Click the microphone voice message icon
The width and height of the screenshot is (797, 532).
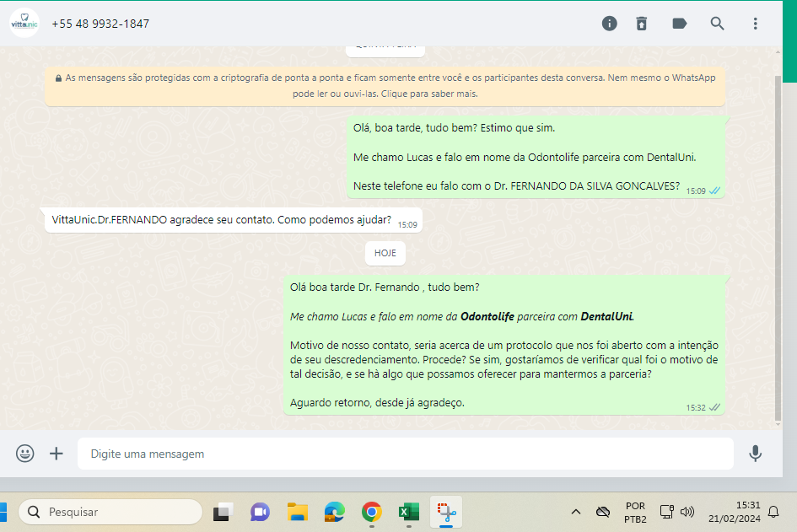tap(756, 454)
